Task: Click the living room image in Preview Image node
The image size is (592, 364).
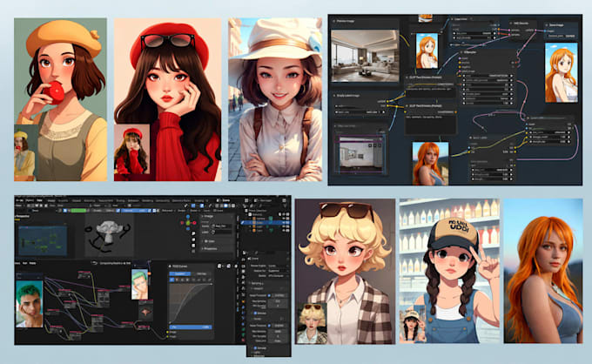Action: pyautogui.click(x=365, y=56)
